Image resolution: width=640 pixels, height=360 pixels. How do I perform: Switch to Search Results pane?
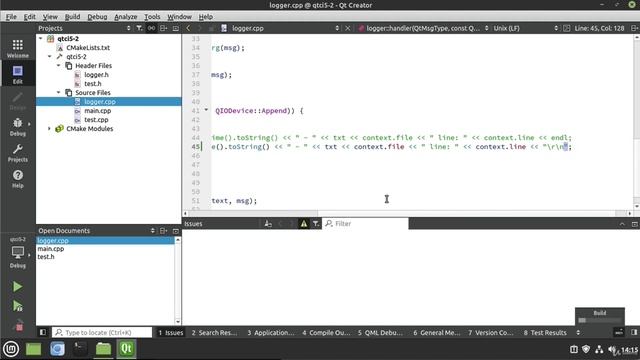[x=214, y=332]
